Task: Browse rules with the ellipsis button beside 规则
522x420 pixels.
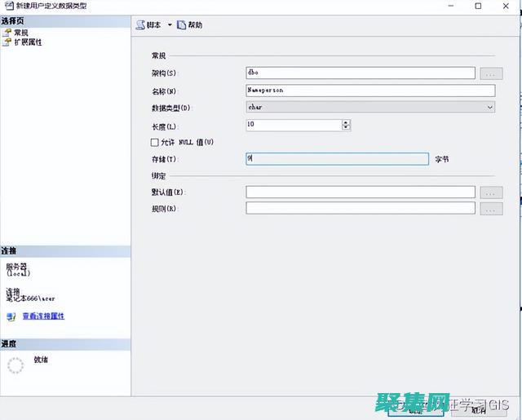Action: click(x=491, y=209)
